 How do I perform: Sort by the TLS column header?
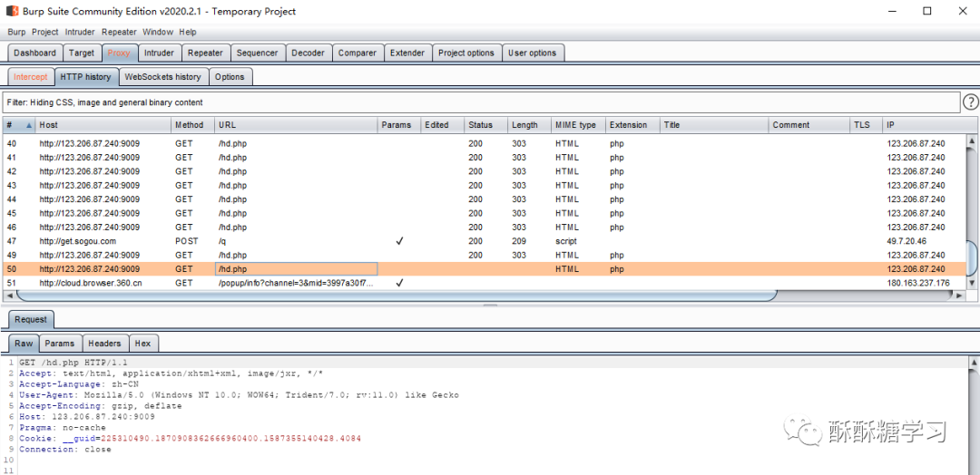(867, 125)
